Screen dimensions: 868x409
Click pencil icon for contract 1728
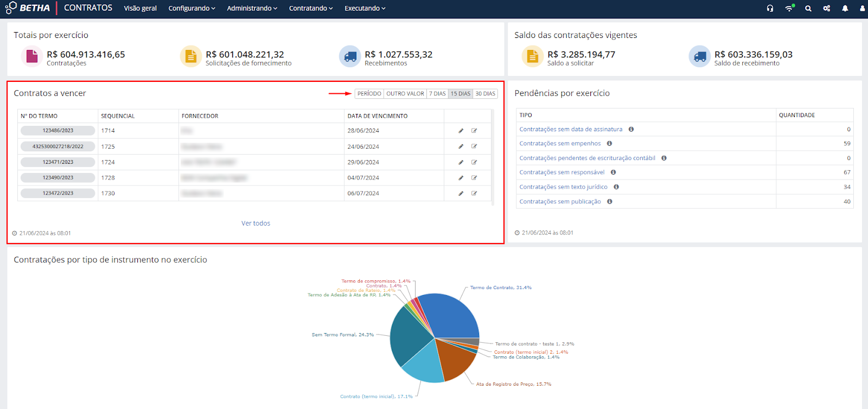point(461,178)
